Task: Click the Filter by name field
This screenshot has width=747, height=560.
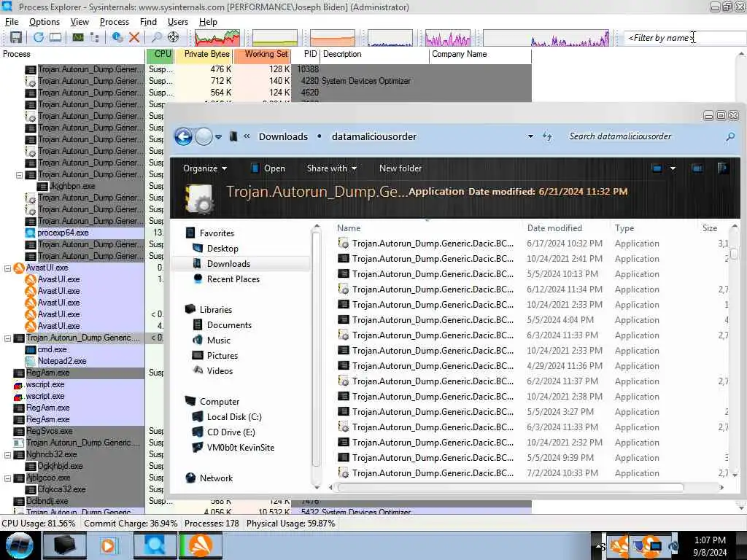Action: [684, 38]
